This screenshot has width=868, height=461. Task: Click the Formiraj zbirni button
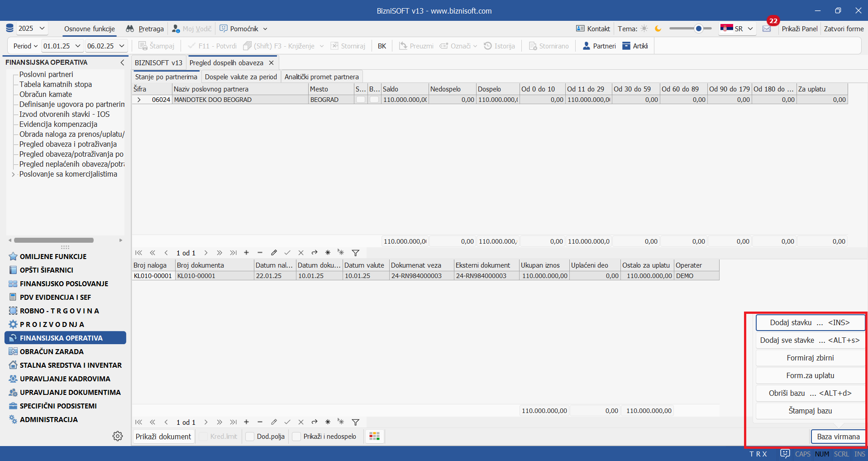click(810, 358)
